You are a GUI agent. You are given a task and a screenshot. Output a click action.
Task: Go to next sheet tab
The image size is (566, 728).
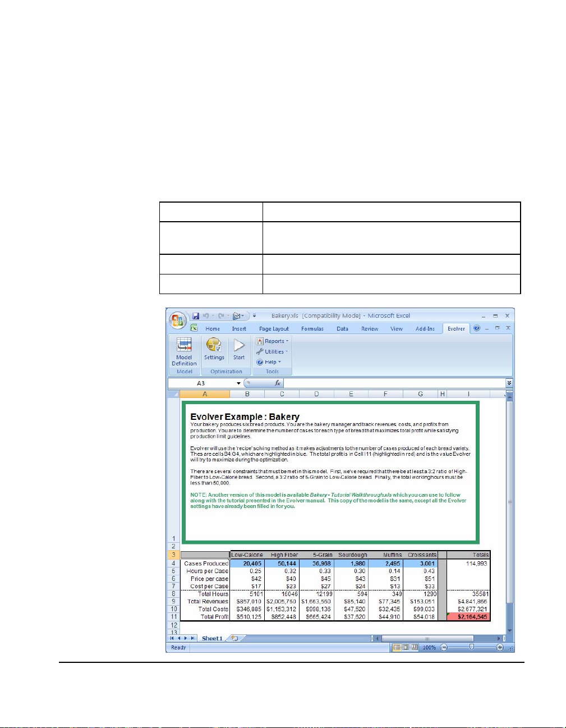186,638
